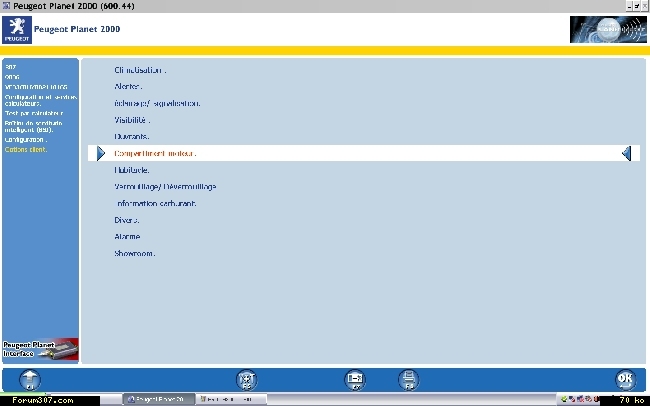Open Configuration et services calculateurs in sidebar
Screen dimensions: 650x406
pos(41,100)
